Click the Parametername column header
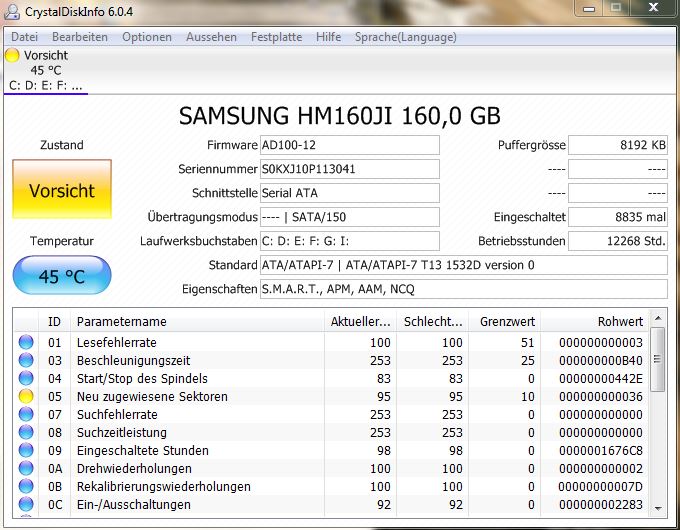 (197, 321)
